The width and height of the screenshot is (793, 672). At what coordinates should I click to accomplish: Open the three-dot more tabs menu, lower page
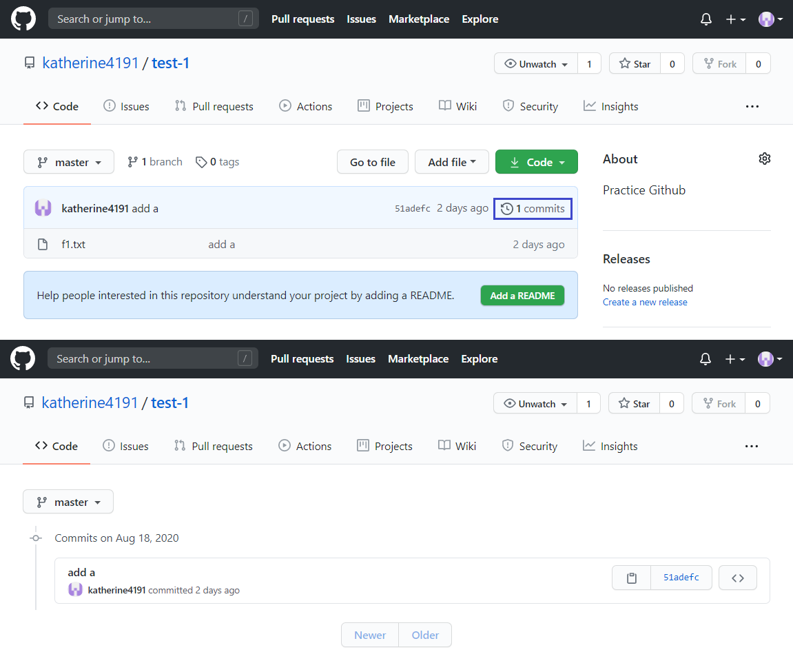click(x=752, y=447)
